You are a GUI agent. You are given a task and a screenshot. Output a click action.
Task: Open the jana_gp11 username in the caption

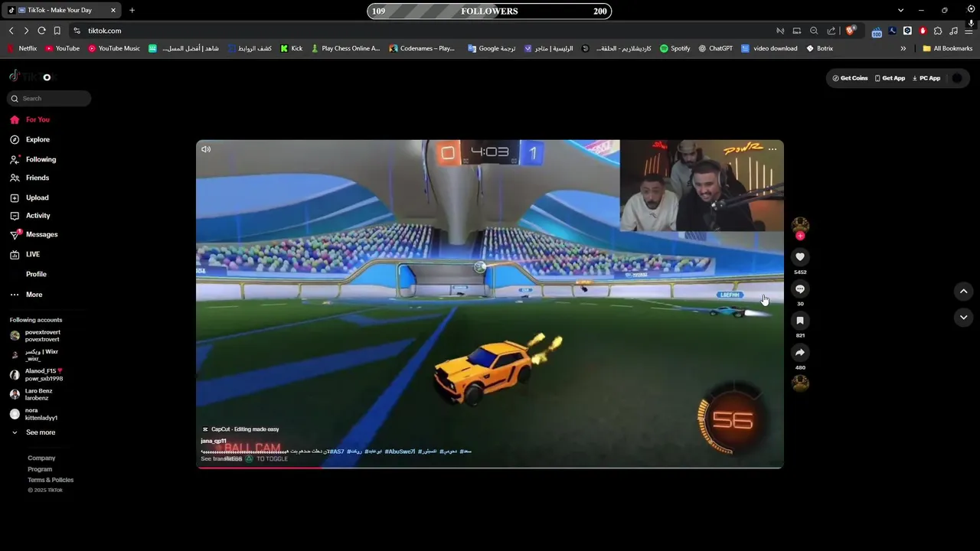[214, 441]
